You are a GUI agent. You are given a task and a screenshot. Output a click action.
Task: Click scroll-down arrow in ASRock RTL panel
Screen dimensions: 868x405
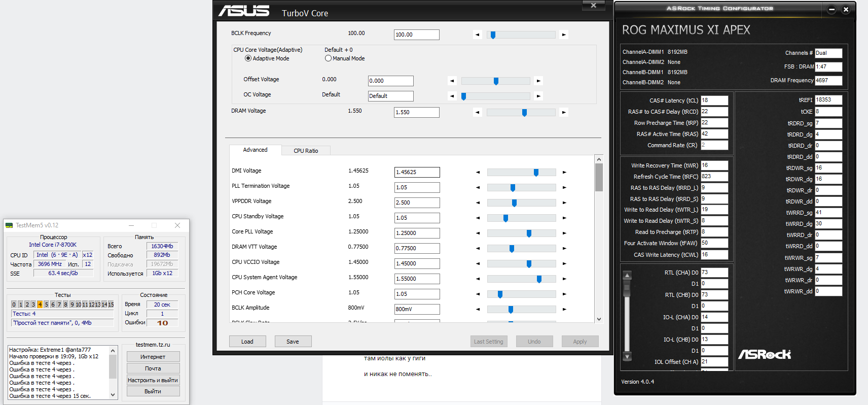point(627,356)
